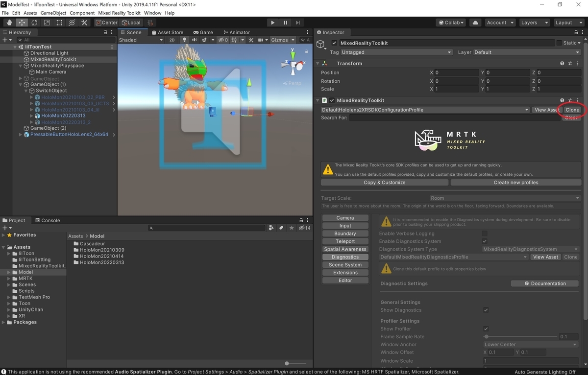Select the Spatial Awareness profile tab button
The image size is (588, 375).
345,249
